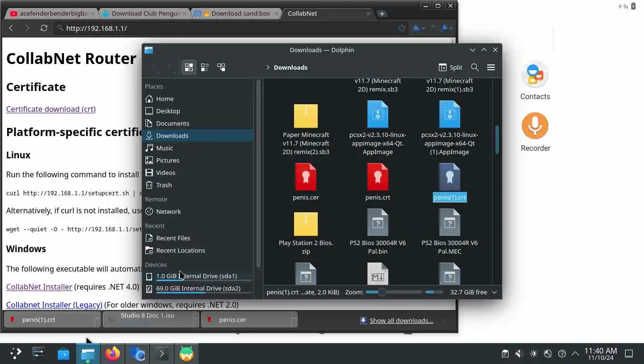The image size is (644, 364).
Task: Click the Certificate download (crt) link
Action: point(51,109)
